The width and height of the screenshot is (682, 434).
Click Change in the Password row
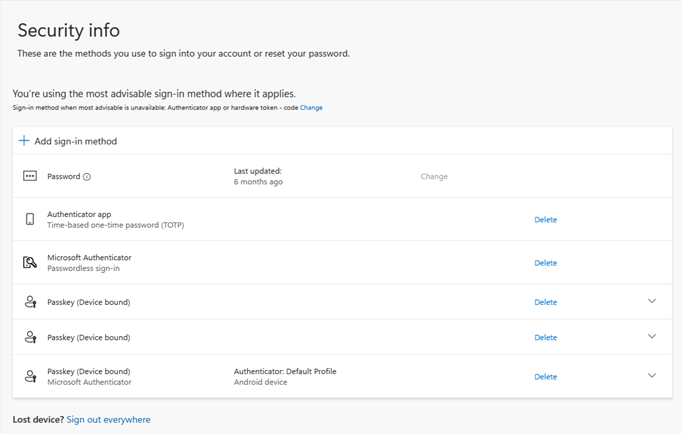[x=434, y=177]
